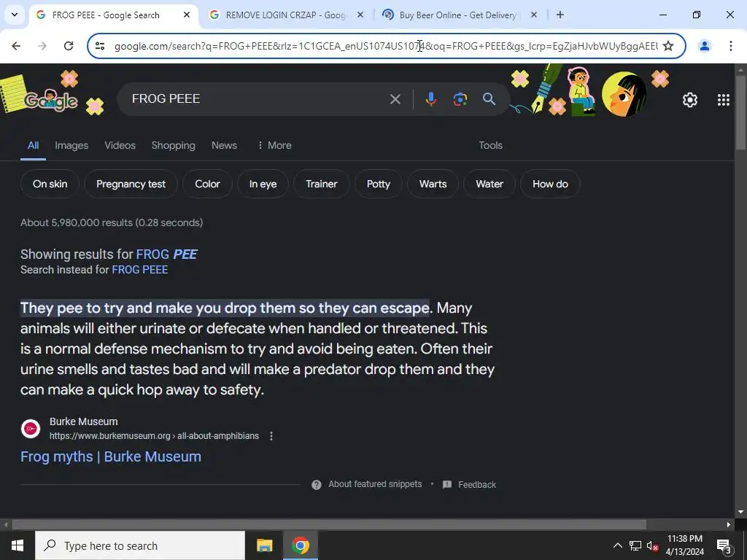Viewport: 747px width, 560px height.
Task: Submit search with magnifying glass
Action: point(489,99)
